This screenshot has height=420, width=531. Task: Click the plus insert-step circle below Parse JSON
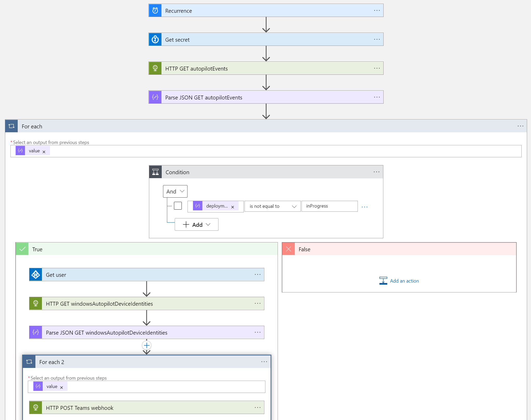(x=147, y=345)
